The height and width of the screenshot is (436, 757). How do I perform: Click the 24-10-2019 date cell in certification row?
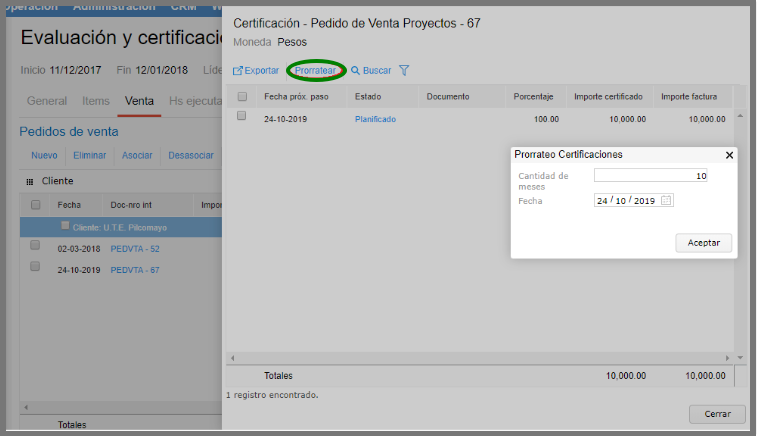pyautogui.click(x=285, y=119)
